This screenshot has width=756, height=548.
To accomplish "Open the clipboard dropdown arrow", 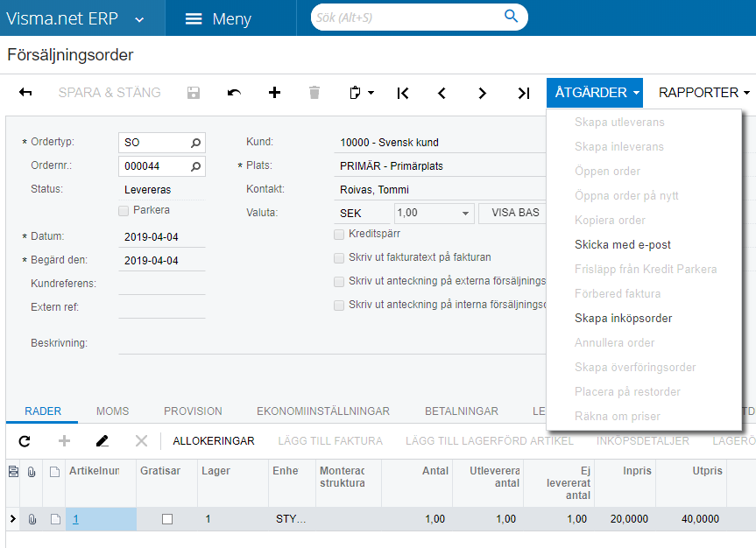I will pos(371,93).
